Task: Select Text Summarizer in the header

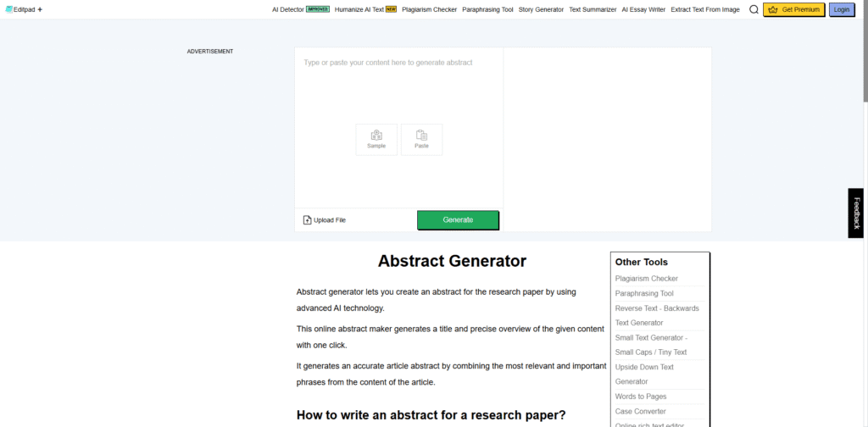Action: tap(593, 9)
